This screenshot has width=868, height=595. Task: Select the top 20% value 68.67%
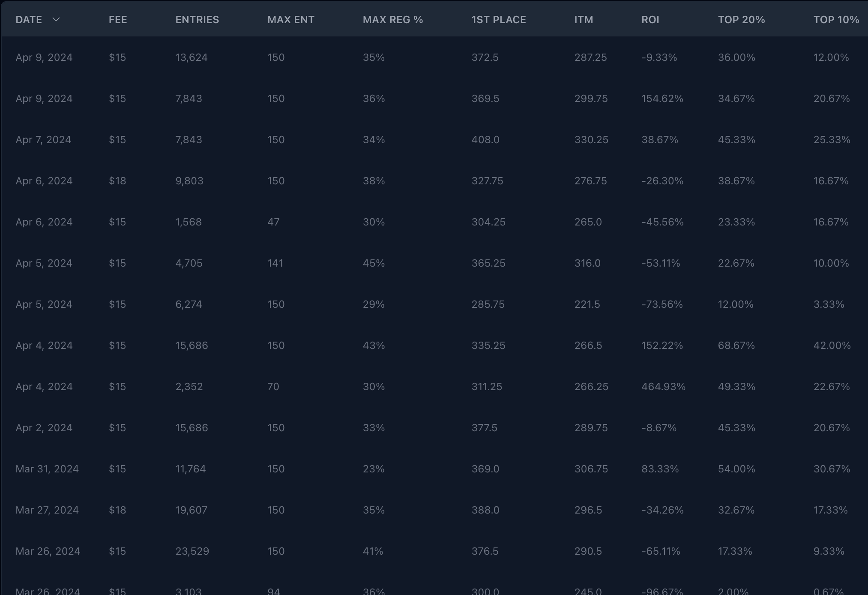pyautogui.click(x=736, y=346)
